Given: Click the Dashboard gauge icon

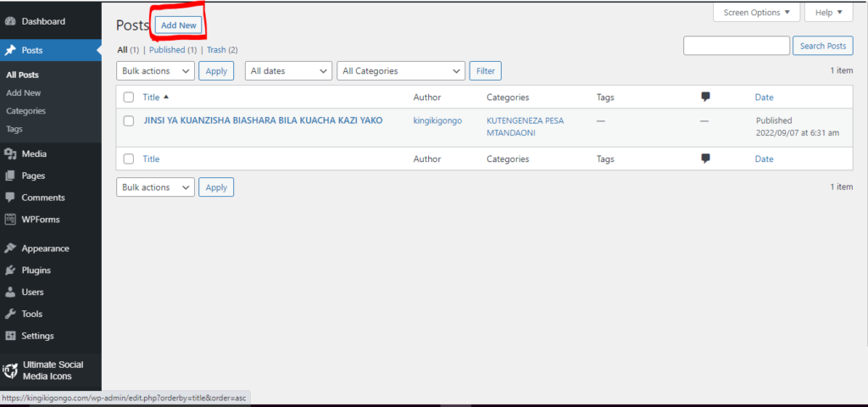Looking at the screenshot, I should pos(10,21).
